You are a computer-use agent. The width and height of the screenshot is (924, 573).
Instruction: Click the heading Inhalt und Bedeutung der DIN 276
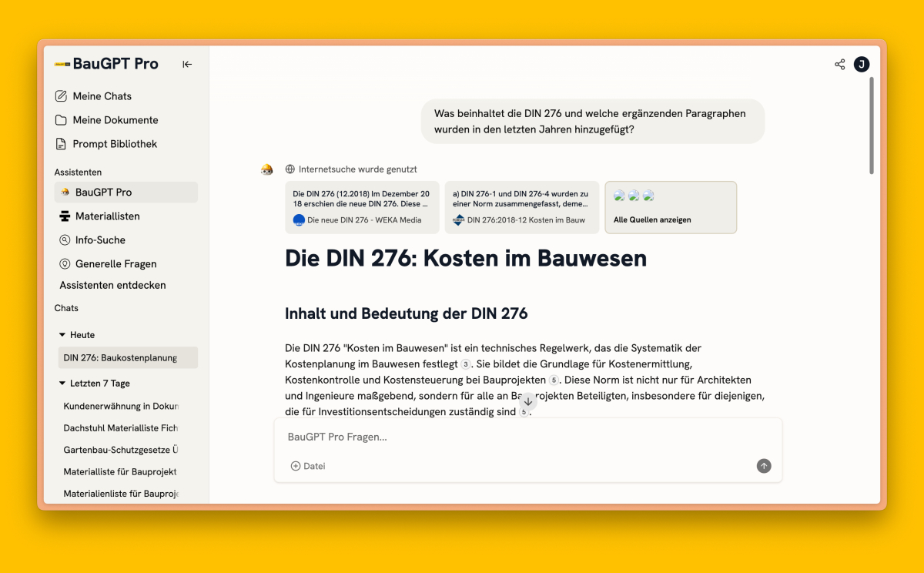point(407,313)
